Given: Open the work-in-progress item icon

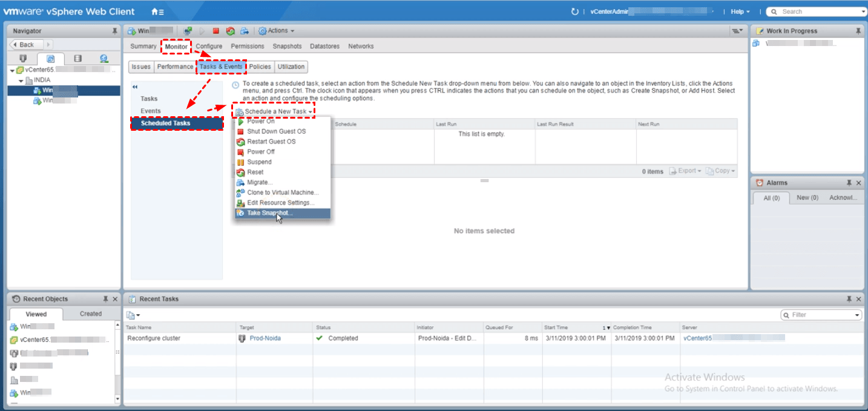Looking at the screenshot, I should point(756,44).
